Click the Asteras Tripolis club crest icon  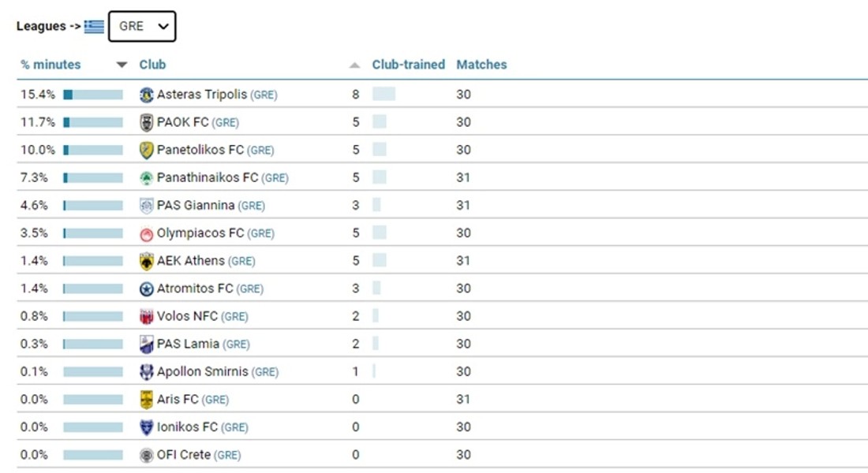(x=146, y=95)
